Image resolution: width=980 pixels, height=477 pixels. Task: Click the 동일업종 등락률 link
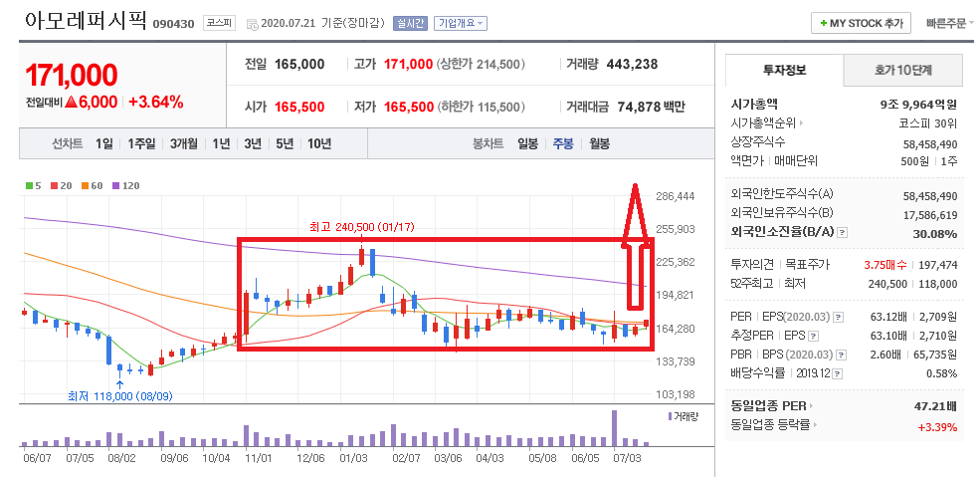(x=771, y=426)
